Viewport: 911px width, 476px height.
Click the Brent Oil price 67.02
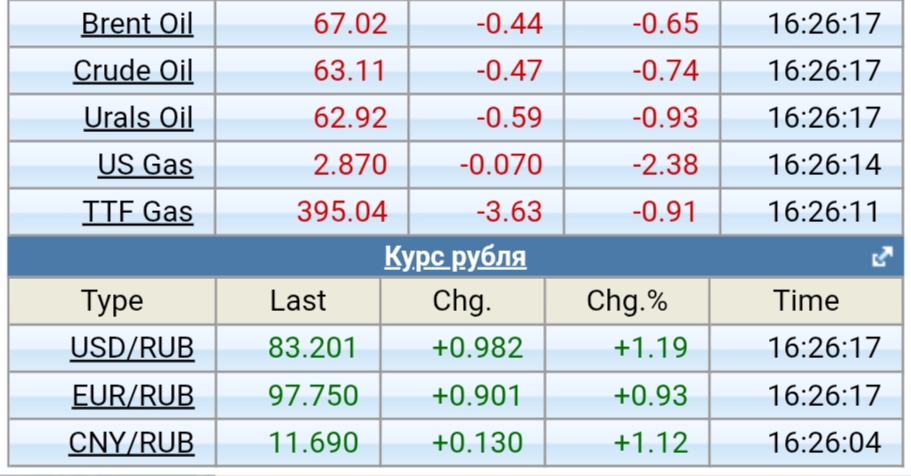click(350, 24)
